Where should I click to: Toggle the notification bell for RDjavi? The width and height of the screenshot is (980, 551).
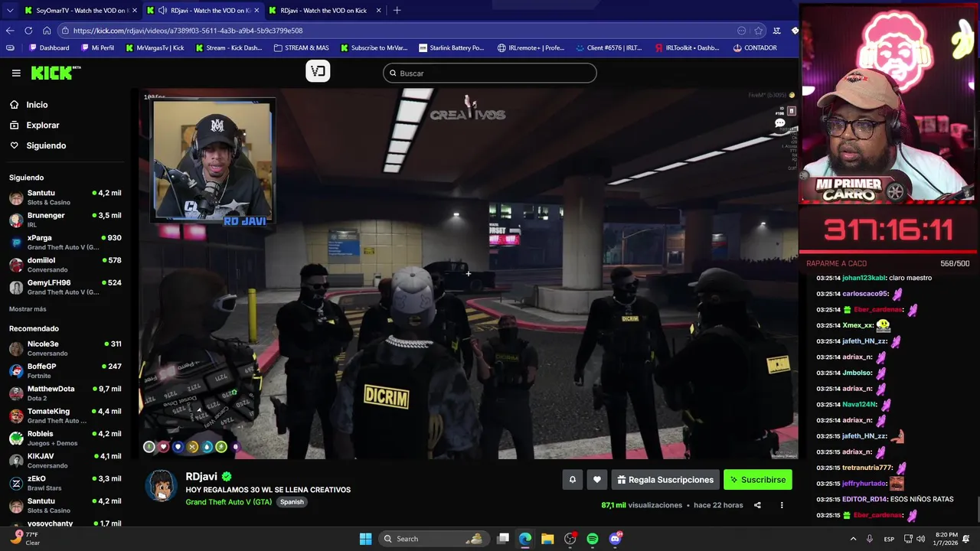(572, 480)
